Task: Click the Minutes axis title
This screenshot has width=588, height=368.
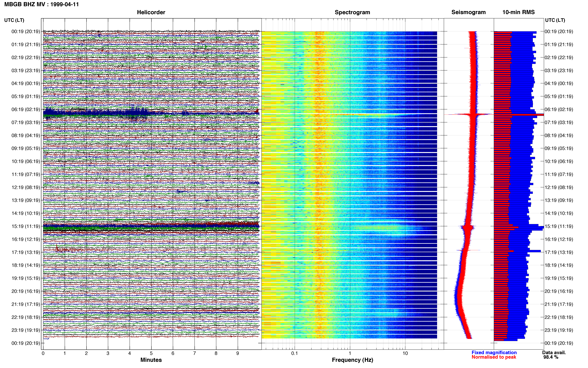Action: coord(151,360)
